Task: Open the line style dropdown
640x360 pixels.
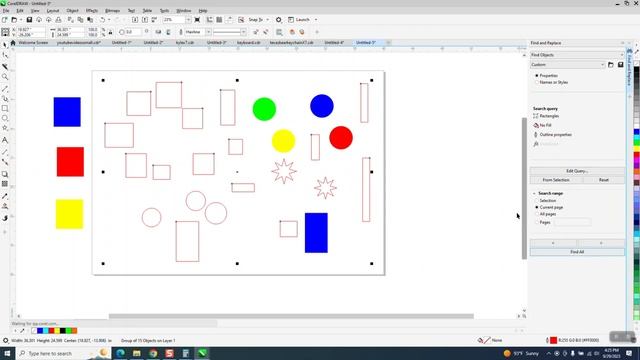Action: (x=243, y=32)
